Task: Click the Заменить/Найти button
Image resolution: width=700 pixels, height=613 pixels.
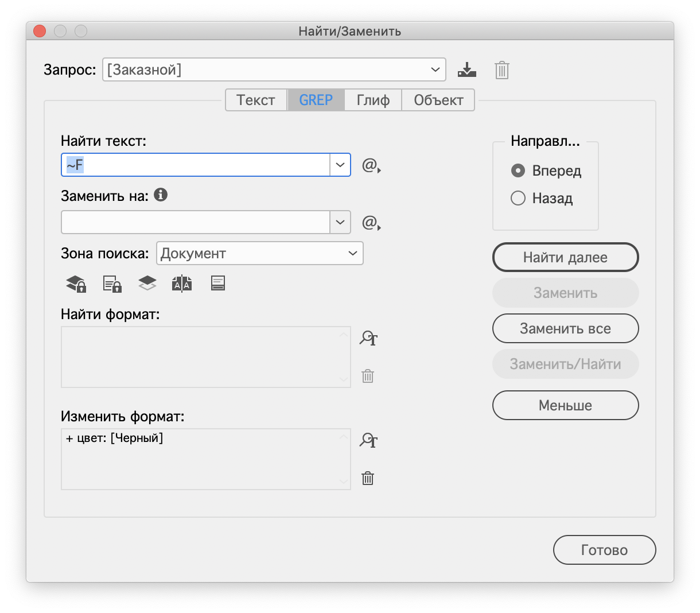Action: (565, 364)
